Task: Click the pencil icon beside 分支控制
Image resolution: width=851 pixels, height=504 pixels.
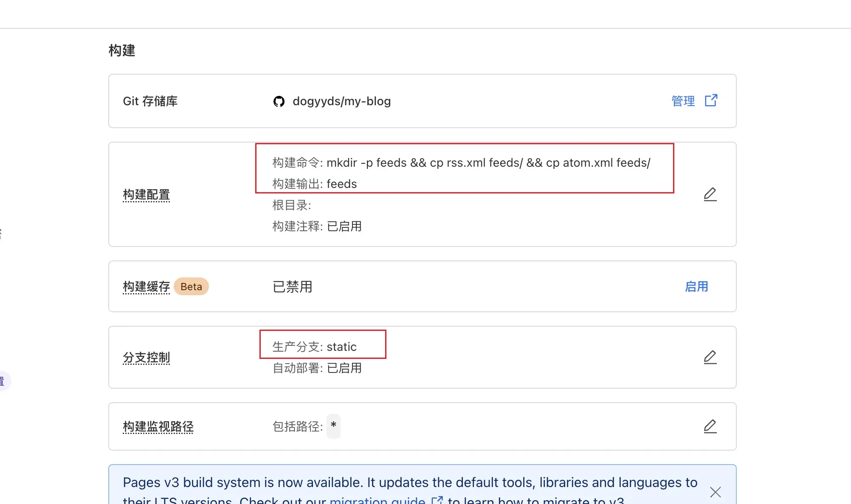Action: [x=710, y=357]
